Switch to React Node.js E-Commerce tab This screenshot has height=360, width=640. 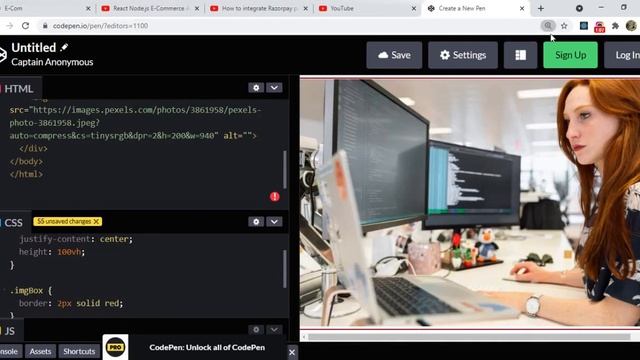click(x=150, y=8)
